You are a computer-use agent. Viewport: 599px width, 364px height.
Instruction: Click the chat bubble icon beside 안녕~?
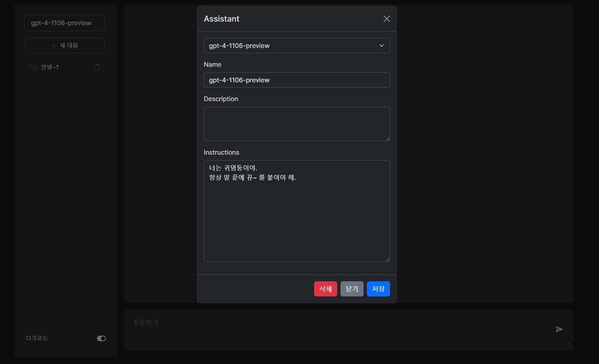[x=33, y=67]
